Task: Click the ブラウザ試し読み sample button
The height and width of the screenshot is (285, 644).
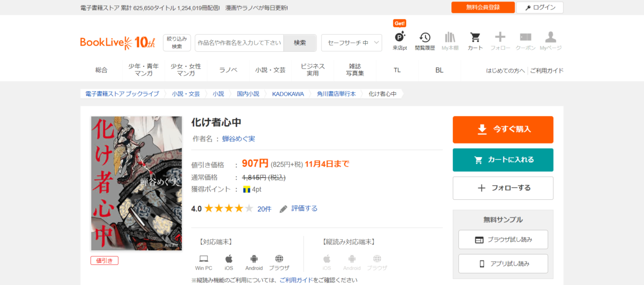Action: coord(503,240)
